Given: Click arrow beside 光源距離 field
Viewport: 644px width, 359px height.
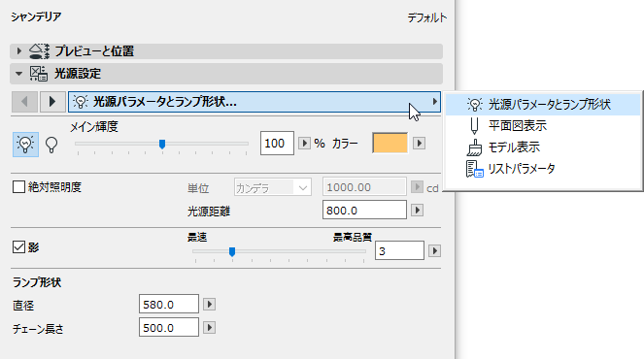Looking at the screenshot, I should (417, 211).
